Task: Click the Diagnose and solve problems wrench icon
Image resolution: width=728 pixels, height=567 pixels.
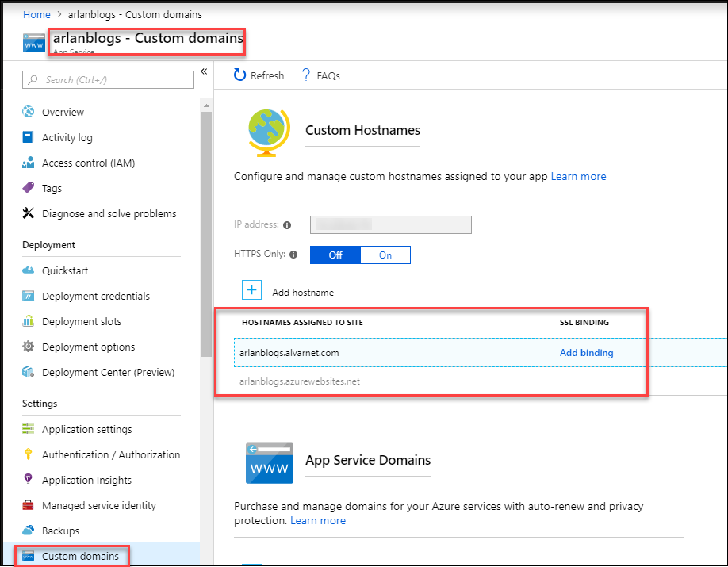Action: tap(29, 213)
